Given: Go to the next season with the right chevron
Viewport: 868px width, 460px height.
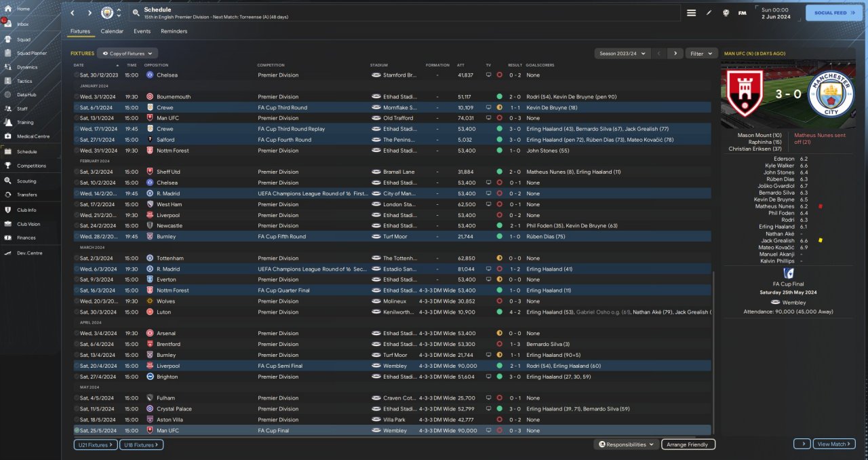Looking at the screenshot, I should click(x=675, y=53).
